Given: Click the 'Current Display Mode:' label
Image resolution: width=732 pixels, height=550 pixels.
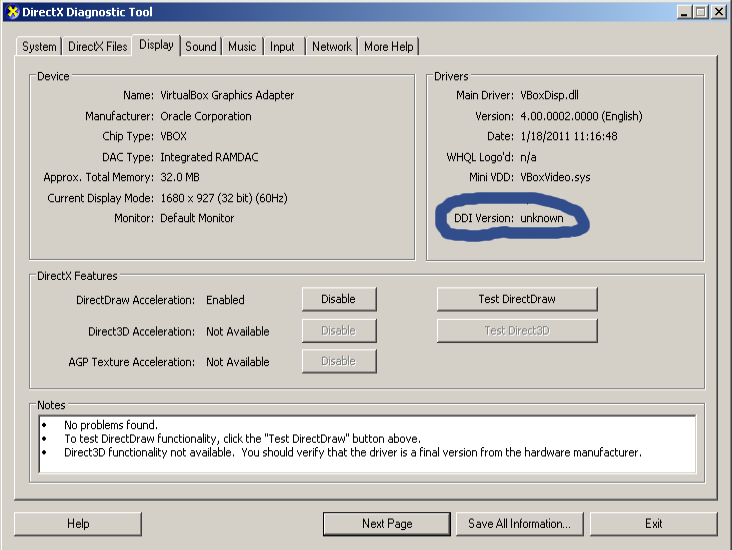Looking at the screenshot, I should pyautogui.click(x=100, y=198).
